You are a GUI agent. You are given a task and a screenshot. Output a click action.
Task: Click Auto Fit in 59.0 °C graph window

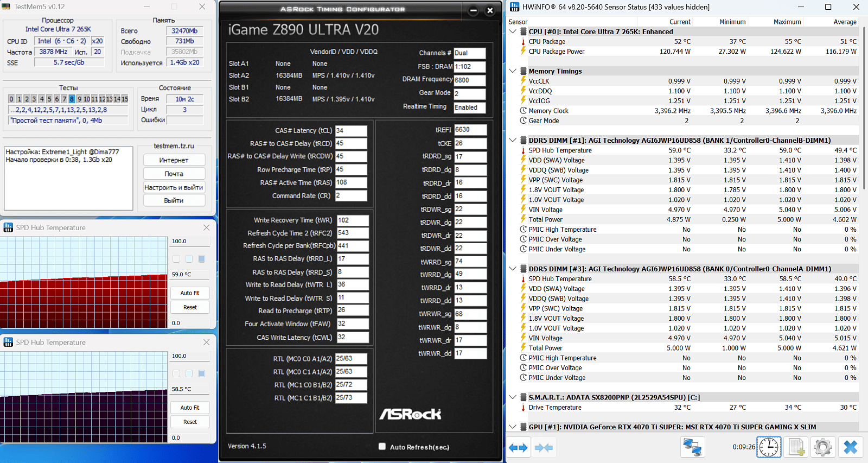[x=190, y=293]
